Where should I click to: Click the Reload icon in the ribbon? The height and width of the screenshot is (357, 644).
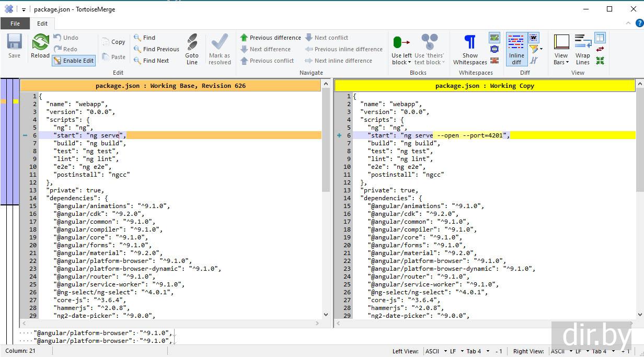(40, 46)
